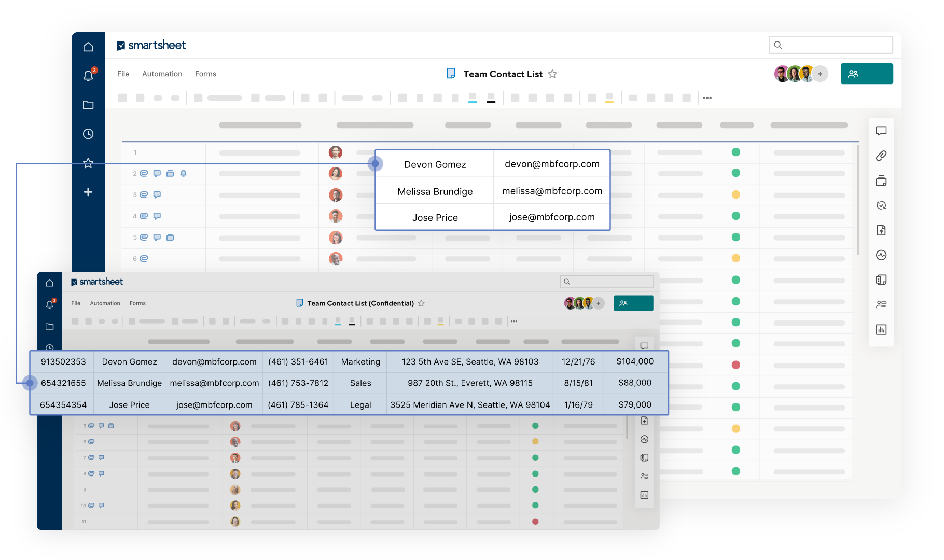Open the Browse folder icon
This screenshot has height=560, width=944.
tap(88, 105)
